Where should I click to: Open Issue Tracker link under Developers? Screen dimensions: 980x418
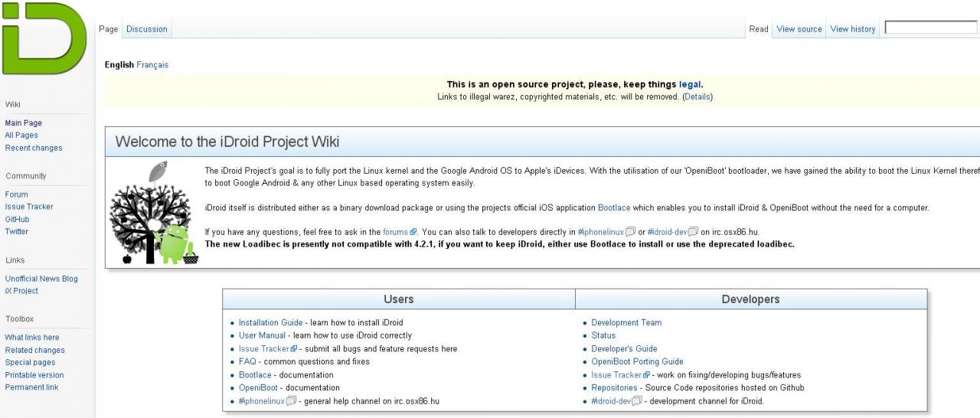pyautogui.click(x=617, y=375)
